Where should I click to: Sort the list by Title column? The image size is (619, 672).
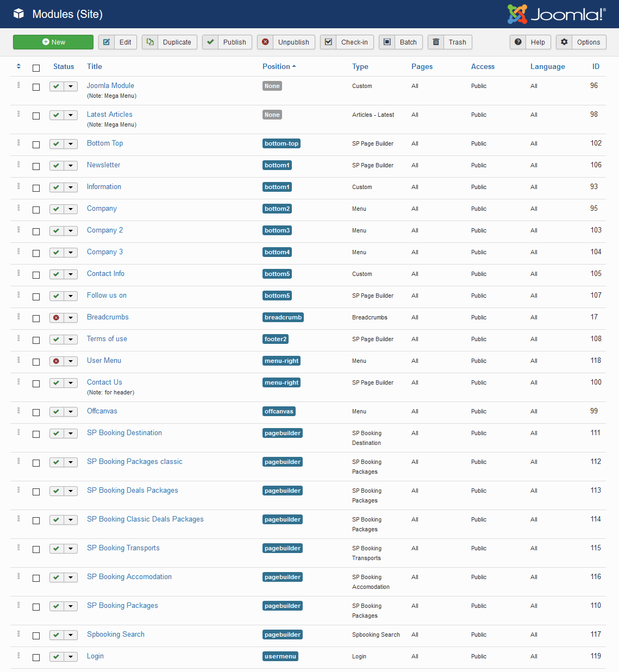point(95,66)
